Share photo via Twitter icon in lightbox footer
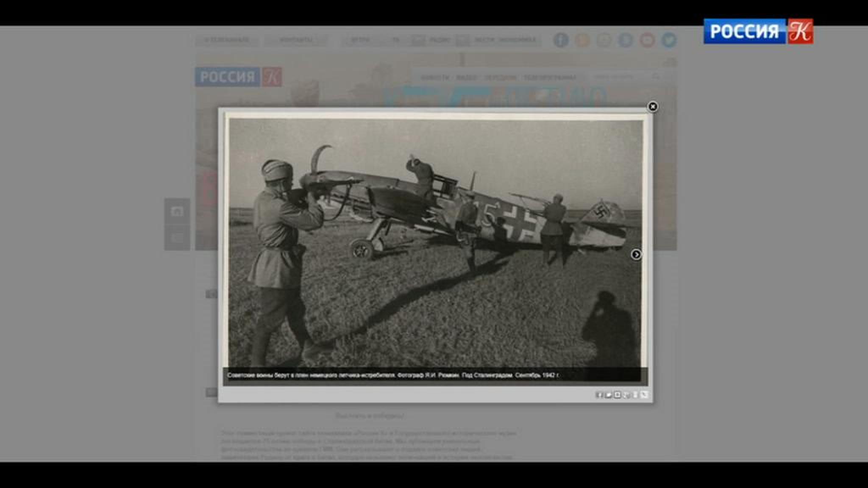This screenshot has height=488, width=868. click(608, 395)
